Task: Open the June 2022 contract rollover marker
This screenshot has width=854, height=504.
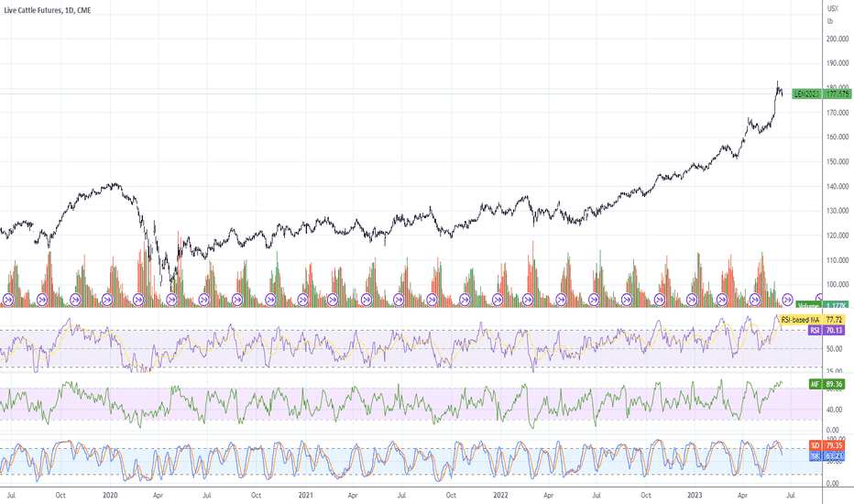Action: (594, 299)
